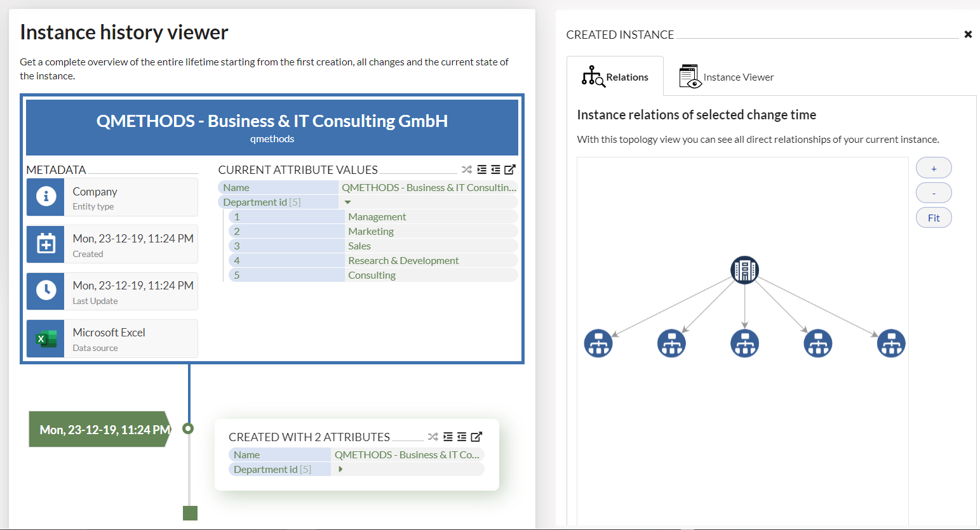
Task: Click outdent icon in Created With 2 Attributes
Action: (x=462, y=437)
